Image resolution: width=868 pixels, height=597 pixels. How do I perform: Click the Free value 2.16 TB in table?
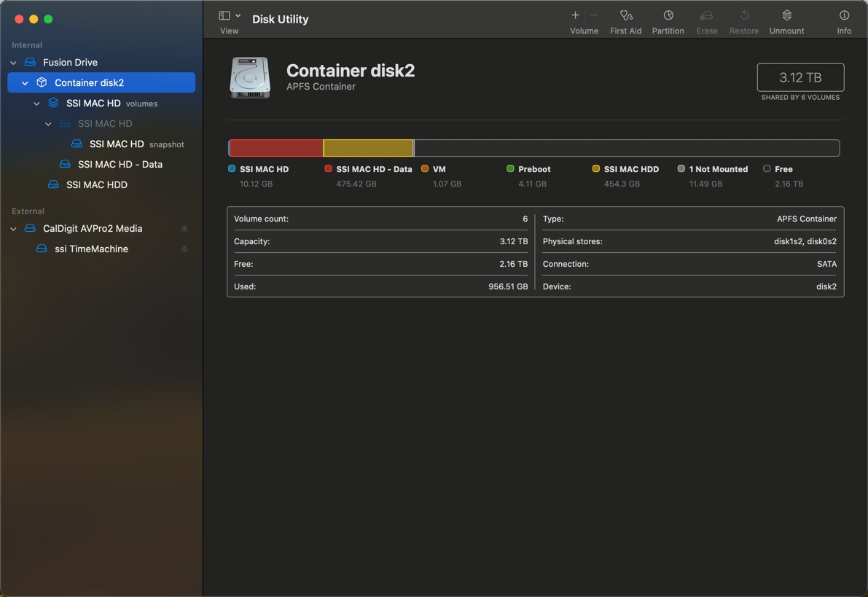click(x=513, y=264)
